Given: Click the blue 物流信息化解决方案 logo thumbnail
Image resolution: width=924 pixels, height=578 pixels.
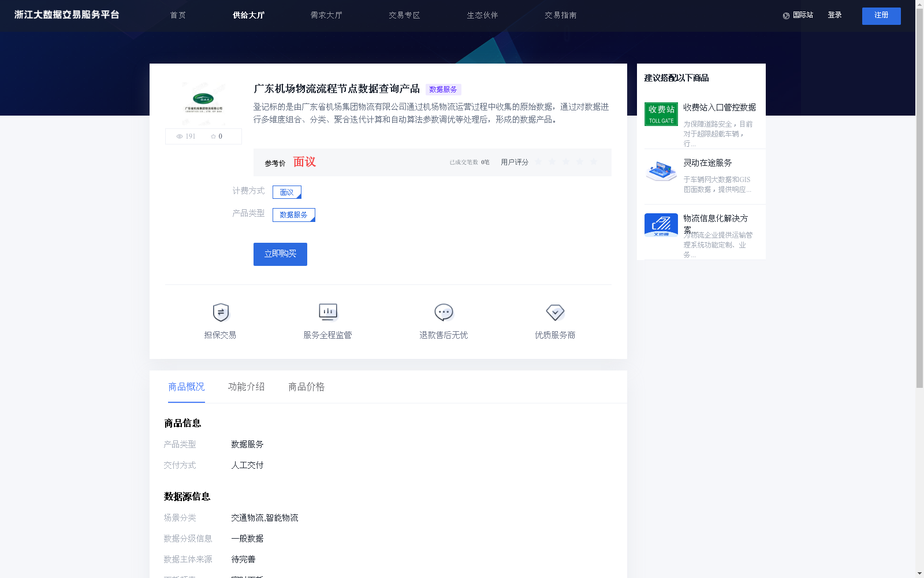Looking at the screenshot, I should 661,225.
